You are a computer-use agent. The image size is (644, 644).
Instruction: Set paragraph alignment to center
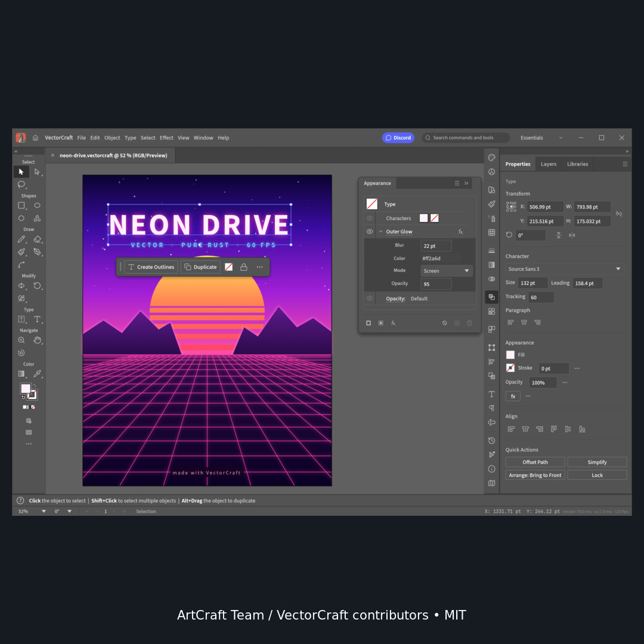524,323
